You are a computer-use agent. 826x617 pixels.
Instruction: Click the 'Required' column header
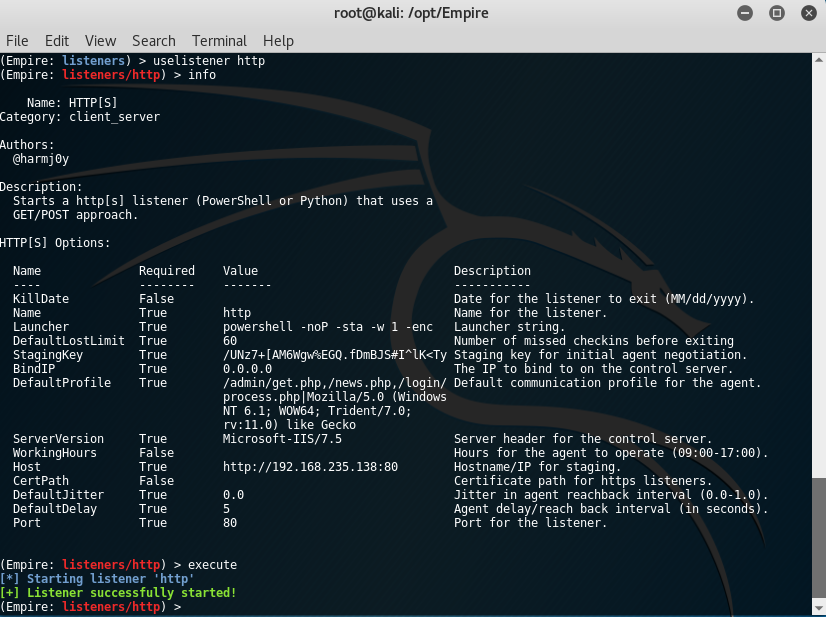(166, 271)
